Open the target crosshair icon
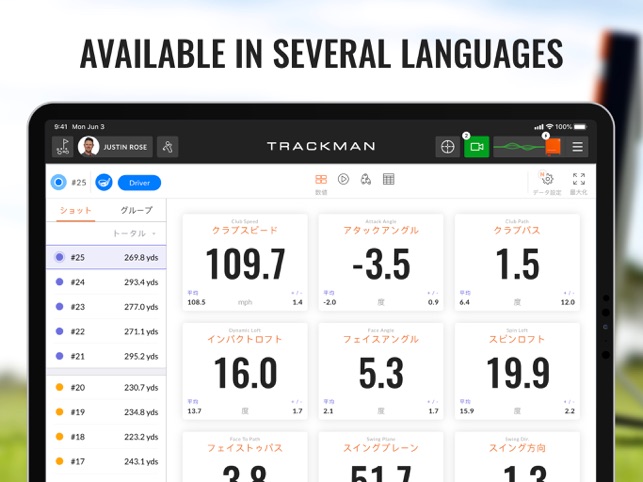The width and height of the screenshot is (643, 482). [447, 146]
